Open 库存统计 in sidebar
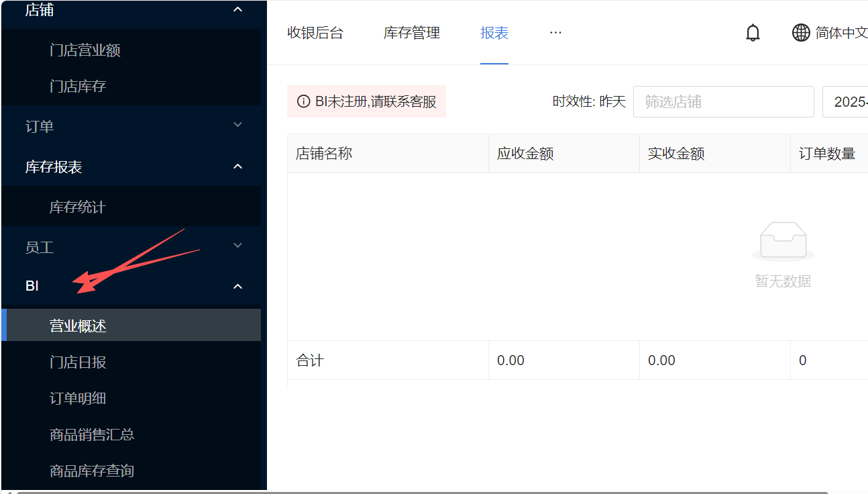The width and height of the screenshot is (868, 494). [x=78, y=207]
